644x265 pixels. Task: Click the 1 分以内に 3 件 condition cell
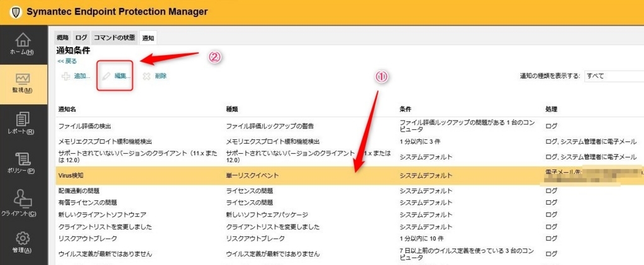click(420, 141)
